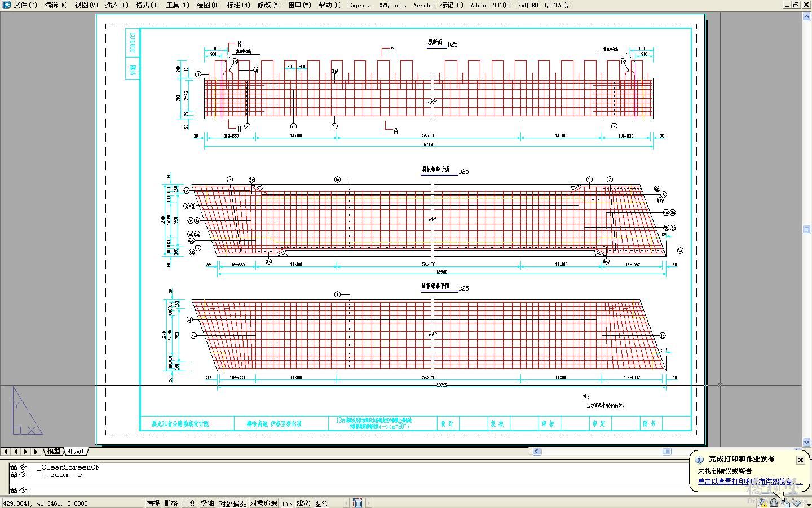Toggle 栅格 grid display
Image resolution: width=812 pixels, height=508 pixels.
(171, 503)
